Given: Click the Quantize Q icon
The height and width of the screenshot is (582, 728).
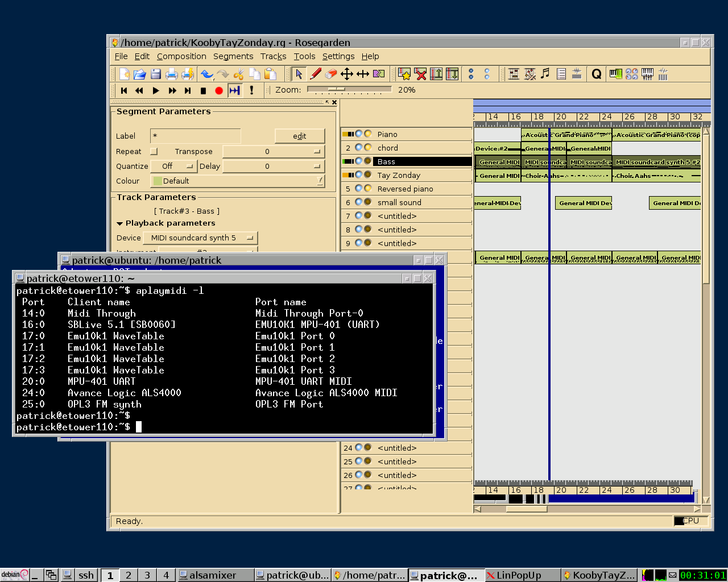Looking at the screenshot, I should (x=597, y=74).
